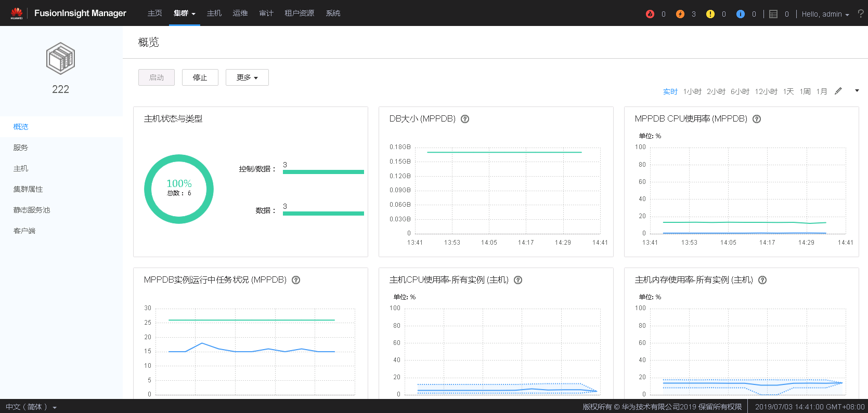Click the pencil edit icon for time range
This screenshot has width=868, height=413.
coord(838,91)
